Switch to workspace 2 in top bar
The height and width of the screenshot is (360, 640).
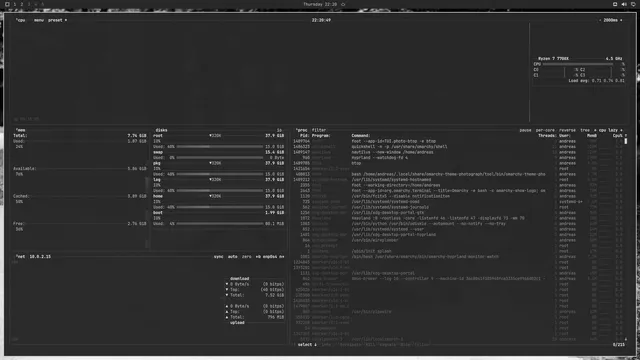pyautogui.click(x=22, y=4)
